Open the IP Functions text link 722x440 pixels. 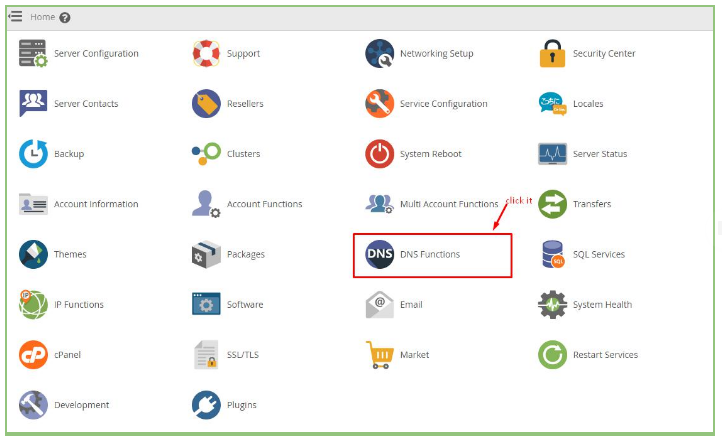point(79,304)
